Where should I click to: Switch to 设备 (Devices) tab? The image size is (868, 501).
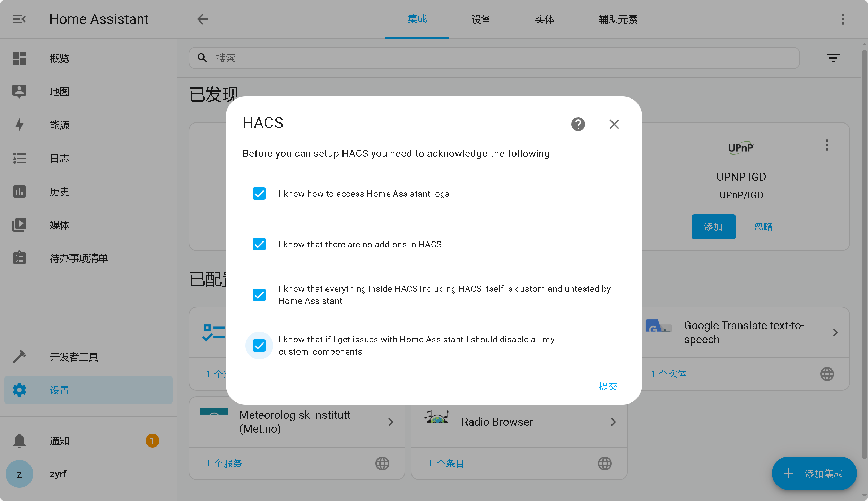[481, 19]
